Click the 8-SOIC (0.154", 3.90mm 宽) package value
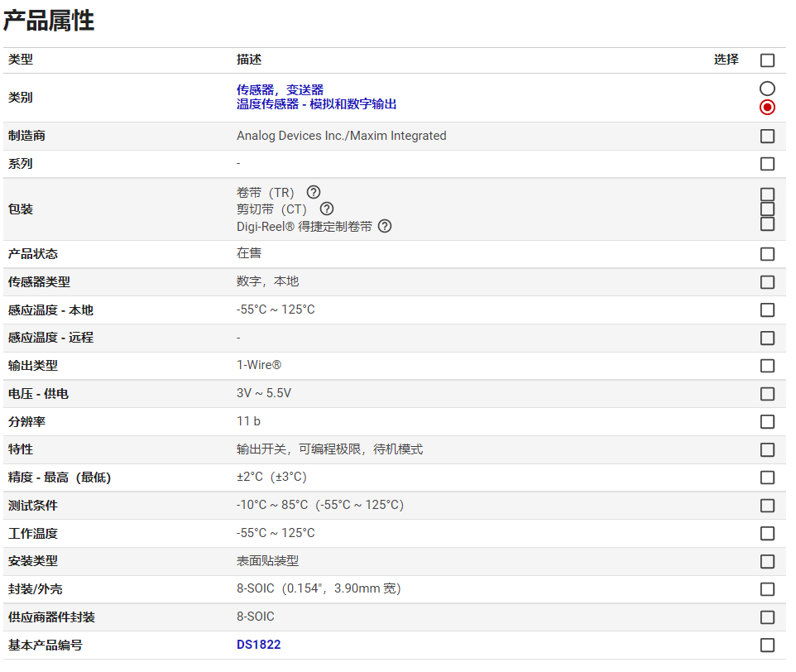The width and height of the screenshot is (796, 672). (319, 588)
